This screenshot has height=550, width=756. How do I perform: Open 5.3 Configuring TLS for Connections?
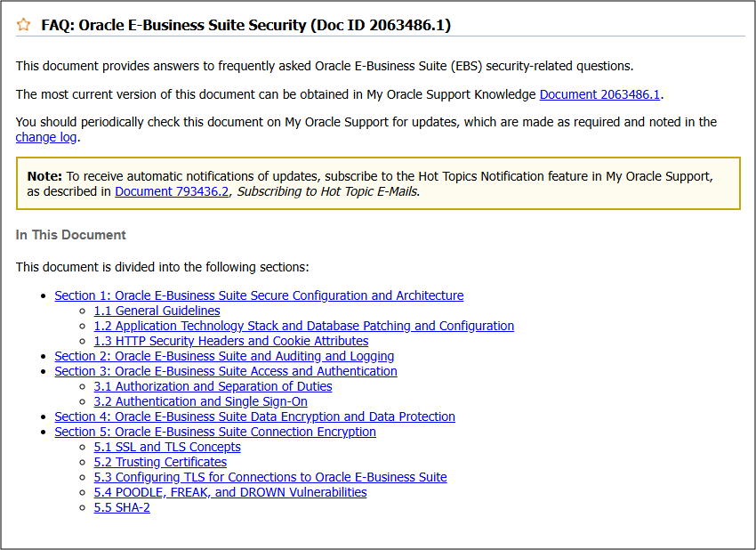click(x=270, y=477)
